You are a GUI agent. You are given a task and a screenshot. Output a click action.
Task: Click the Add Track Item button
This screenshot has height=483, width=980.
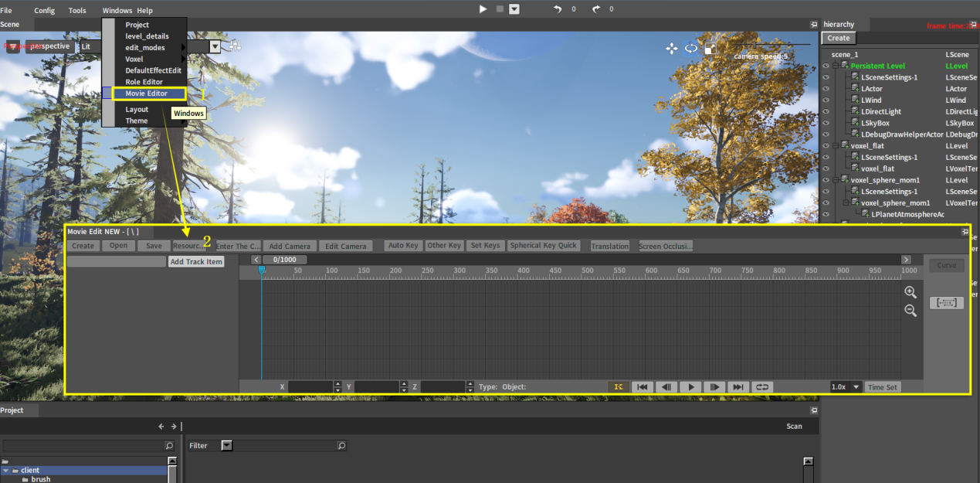[x=196, y=262]
